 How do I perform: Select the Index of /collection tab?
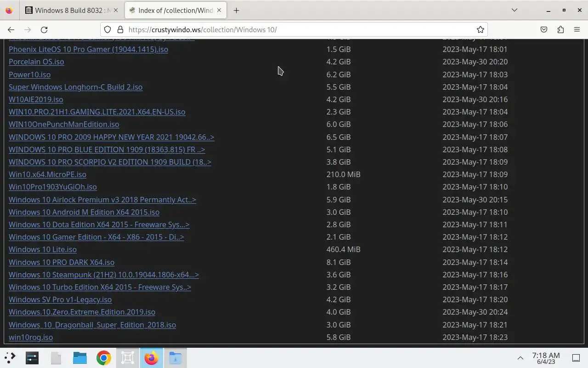click(175, 10)
